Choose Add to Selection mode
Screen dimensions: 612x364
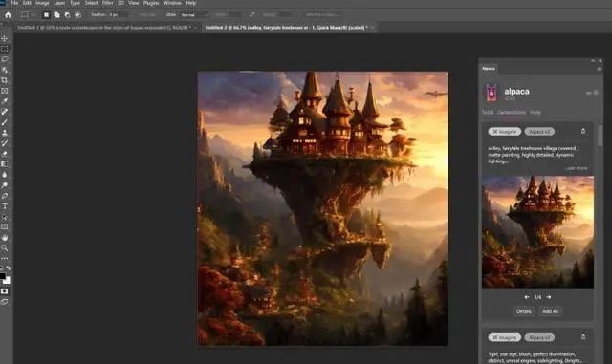[x=56, y=15]
